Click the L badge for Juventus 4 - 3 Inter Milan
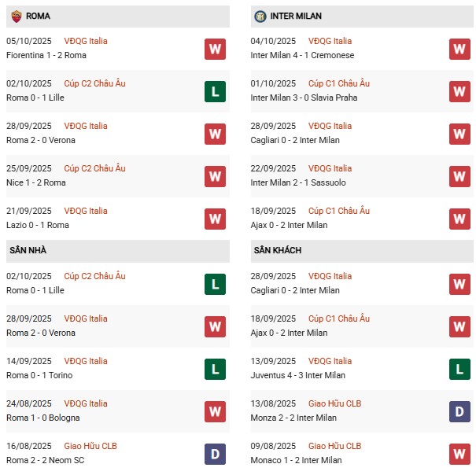Screen dimensions: 476x475 [x=459, y=369]
